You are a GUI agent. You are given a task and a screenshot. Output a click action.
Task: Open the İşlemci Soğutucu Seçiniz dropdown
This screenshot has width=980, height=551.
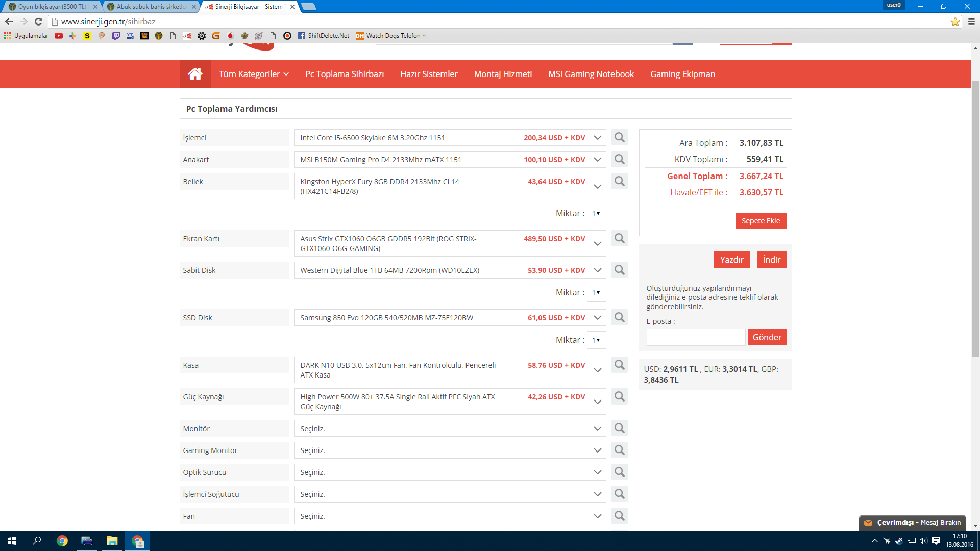click(x=450, y=494)
